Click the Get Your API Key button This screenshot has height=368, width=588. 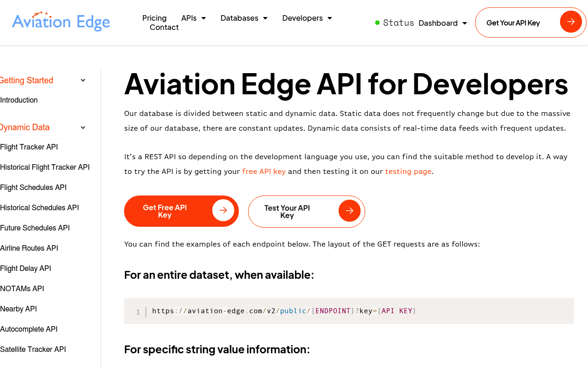point(531,23)
